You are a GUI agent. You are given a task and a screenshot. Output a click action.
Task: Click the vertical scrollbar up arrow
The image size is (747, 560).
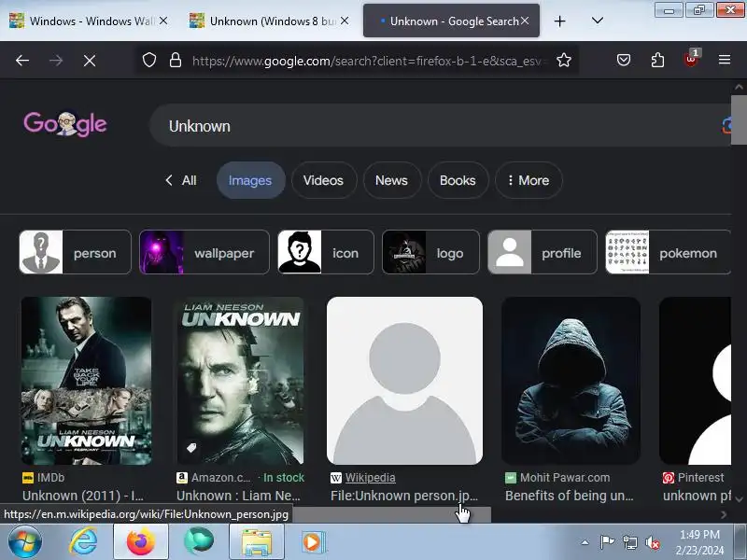pos(739,87)
